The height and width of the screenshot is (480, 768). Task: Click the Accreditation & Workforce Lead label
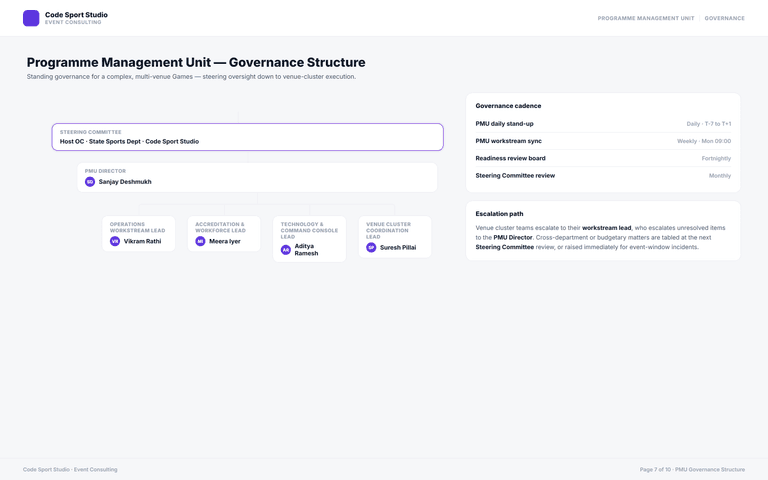220,227
